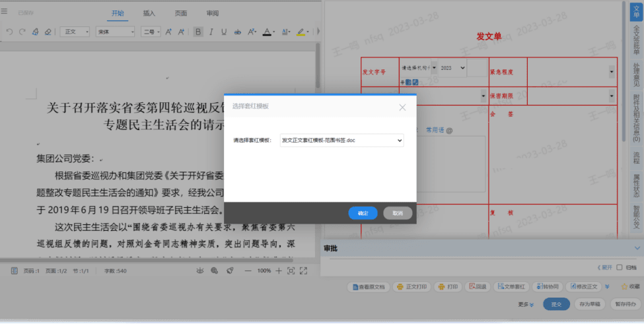
Task: Open the font name dropdown showing 宋体
Action: [x=116, y=32]
